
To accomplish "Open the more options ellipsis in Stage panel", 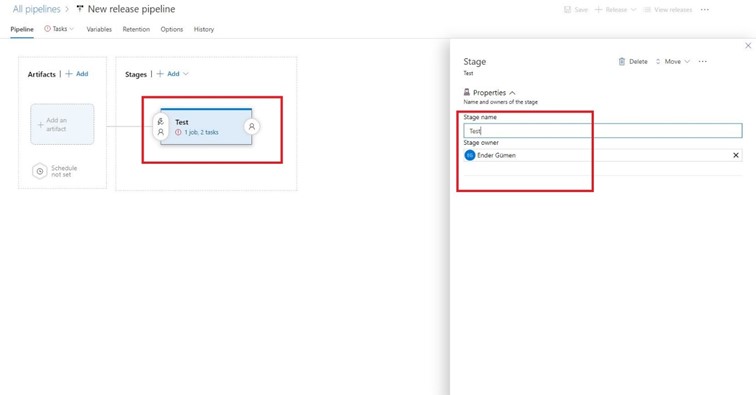I will pos(702,62).
